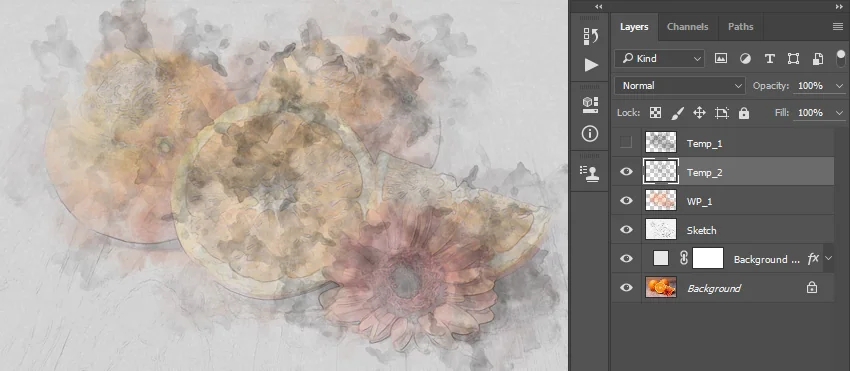Select the WP_1 layer name
850x371 pixels.
click(x=699, y=201)
